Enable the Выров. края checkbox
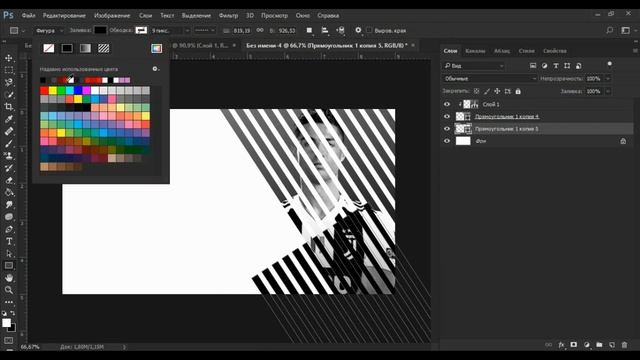Screen dimensions: 640x360 click(369, 30)
